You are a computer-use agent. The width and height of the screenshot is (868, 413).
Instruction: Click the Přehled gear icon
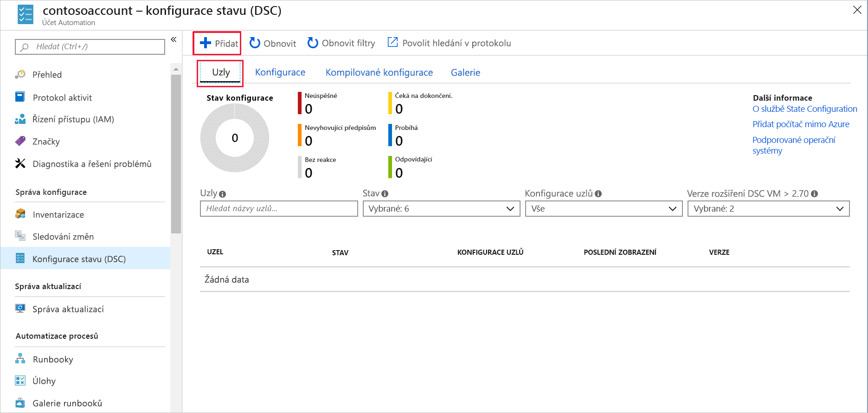[20, 74]
